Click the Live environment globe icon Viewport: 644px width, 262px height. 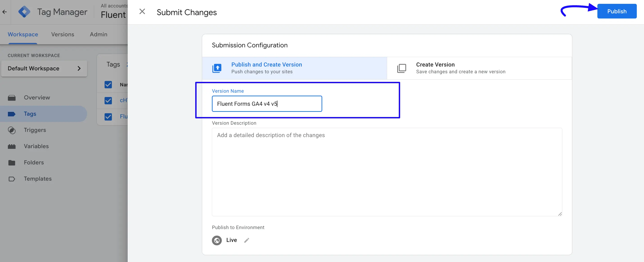[x=217, y=240]
